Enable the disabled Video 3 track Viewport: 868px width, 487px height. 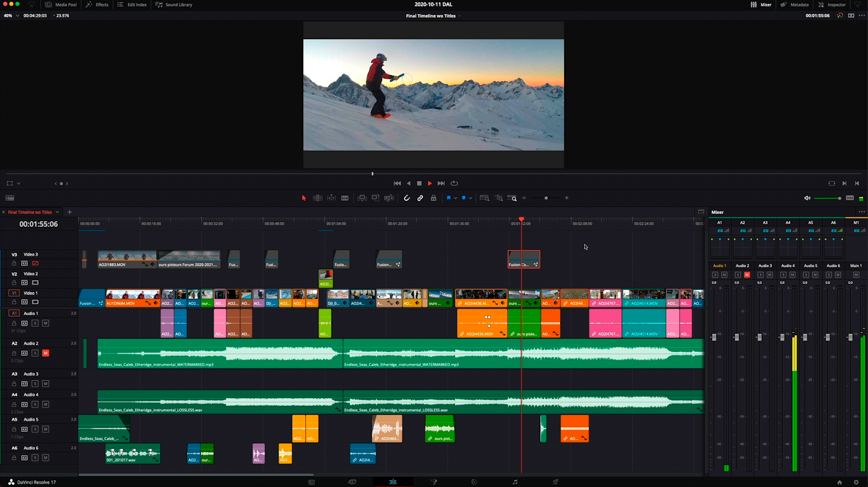tap(35, 263)
